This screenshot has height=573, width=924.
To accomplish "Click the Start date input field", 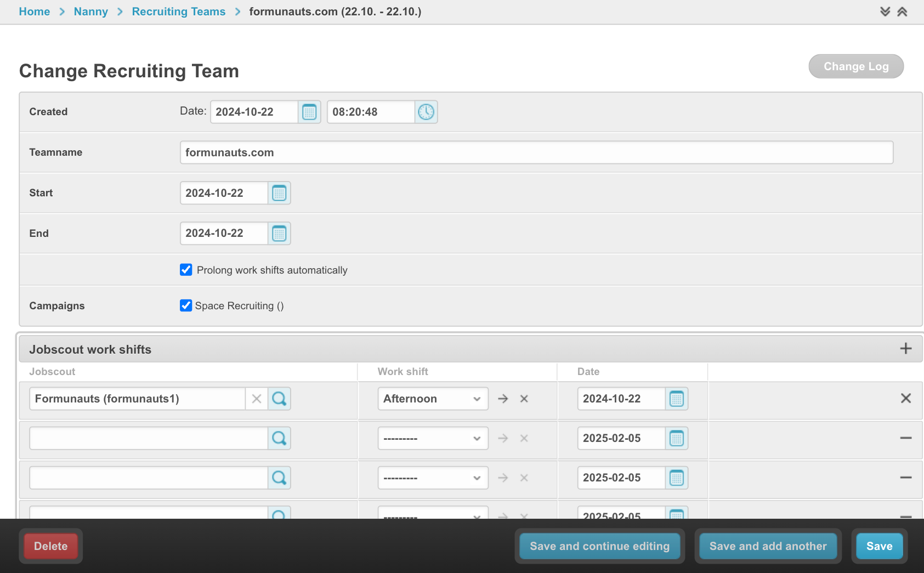I will coord(224,193).
